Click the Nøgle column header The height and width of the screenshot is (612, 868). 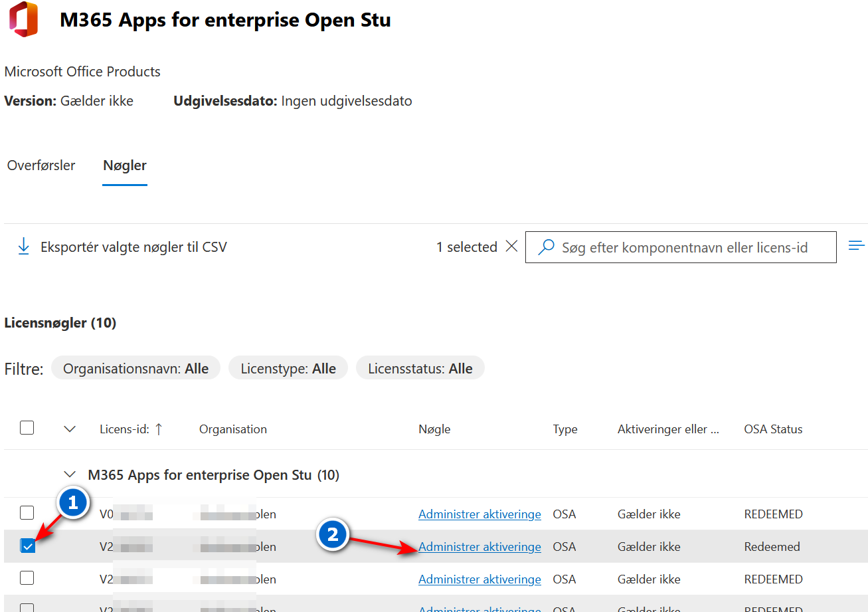click(434, 429)
